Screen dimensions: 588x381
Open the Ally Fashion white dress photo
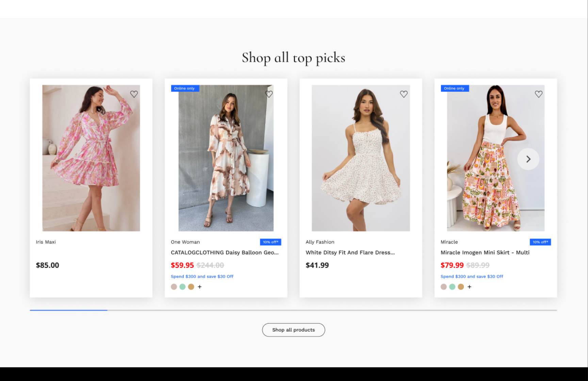(361, 158)
